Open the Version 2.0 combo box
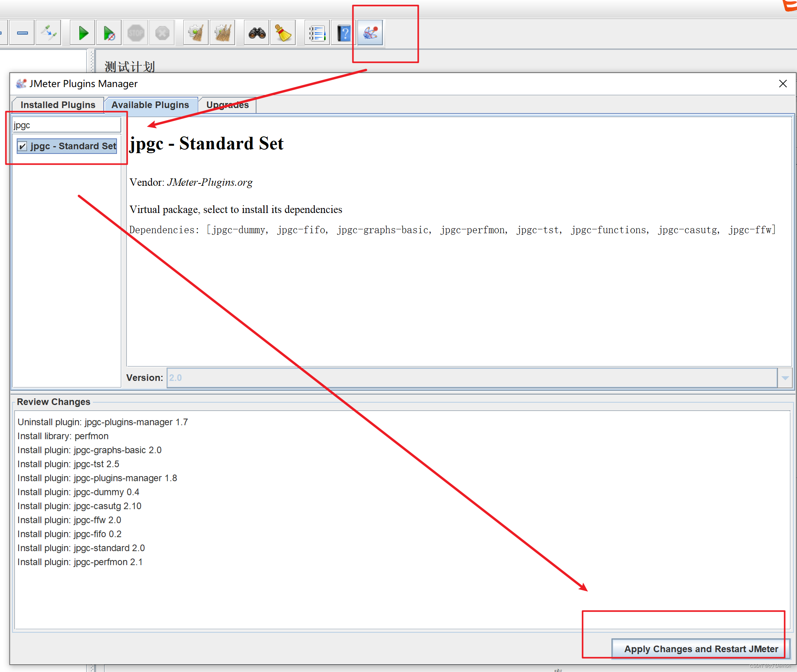The width and height of the screenshot is (797, 672). click(x=471, y=378)
